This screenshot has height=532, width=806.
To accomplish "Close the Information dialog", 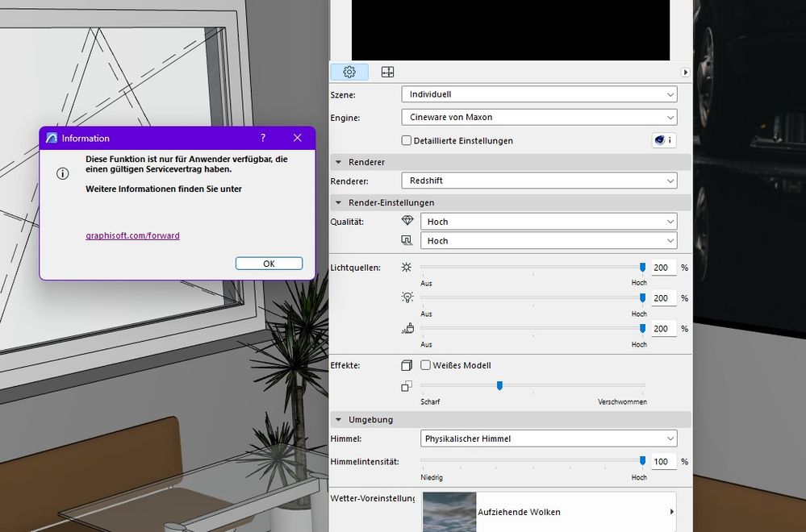I will coord(297,138).
